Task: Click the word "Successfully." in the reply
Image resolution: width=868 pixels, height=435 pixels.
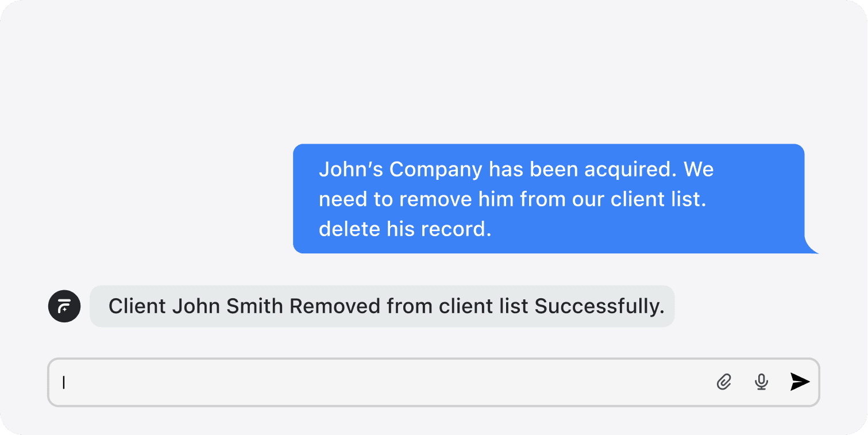Action: click(x=599, y=306)
